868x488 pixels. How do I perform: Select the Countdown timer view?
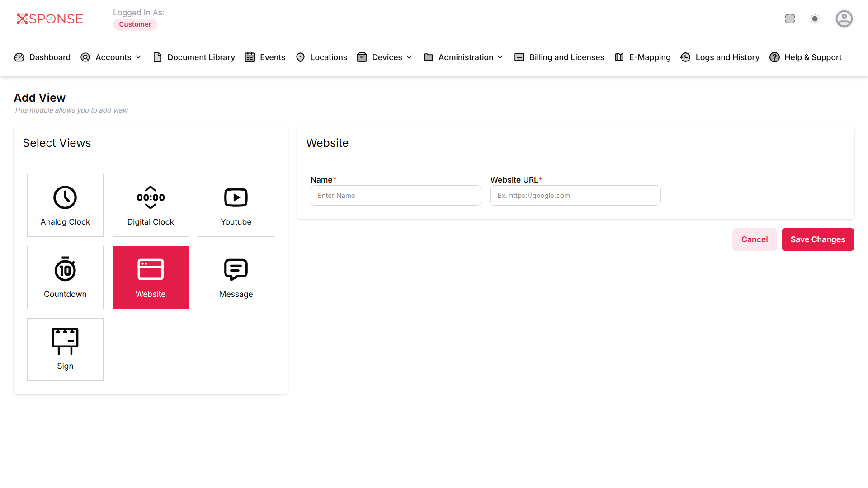(x=65, y=277)
